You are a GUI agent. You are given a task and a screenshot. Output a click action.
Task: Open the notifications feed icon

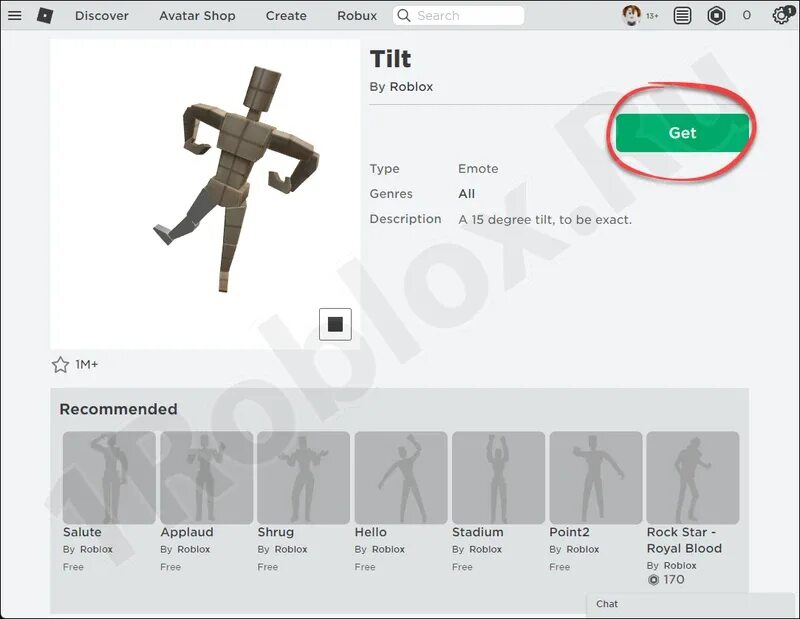click(x=682, y=16)
